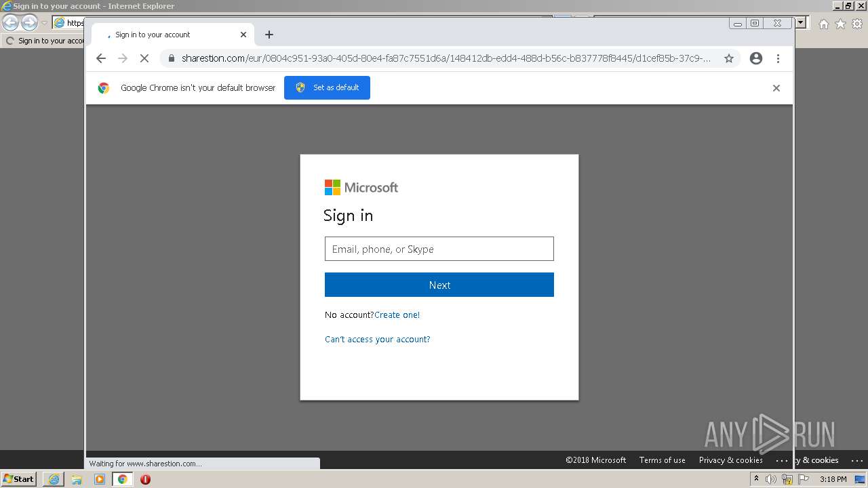
Task: Open the 'Create one!' link
Action: 397,314
